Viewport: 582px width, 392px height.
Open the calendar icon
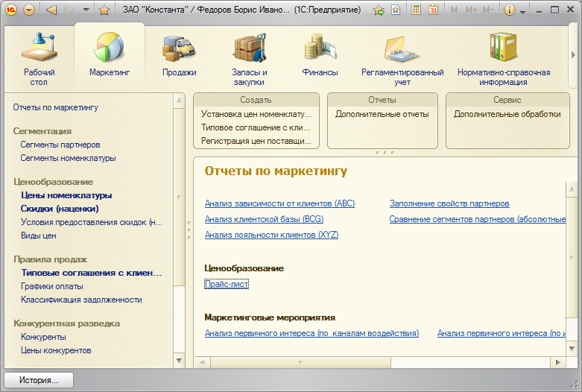click(x=433, y=10)
